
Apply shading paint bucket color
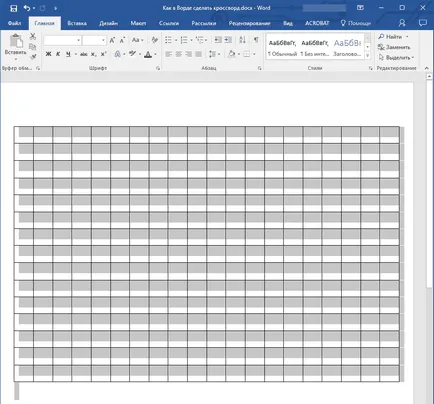232,54
